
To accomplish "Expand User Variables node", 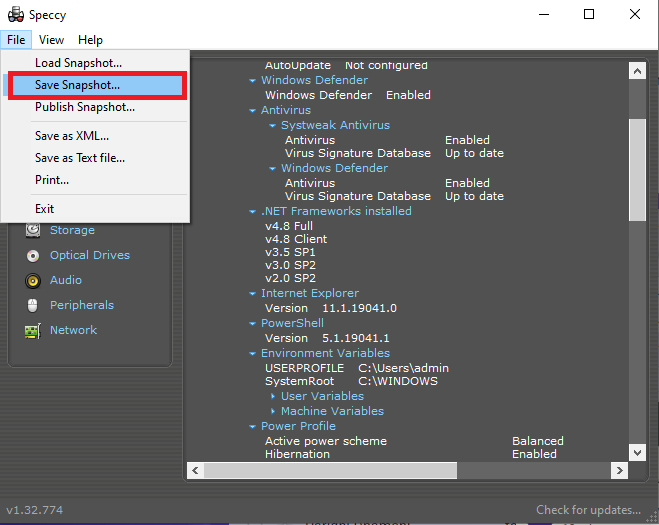I will click(273, 396).
